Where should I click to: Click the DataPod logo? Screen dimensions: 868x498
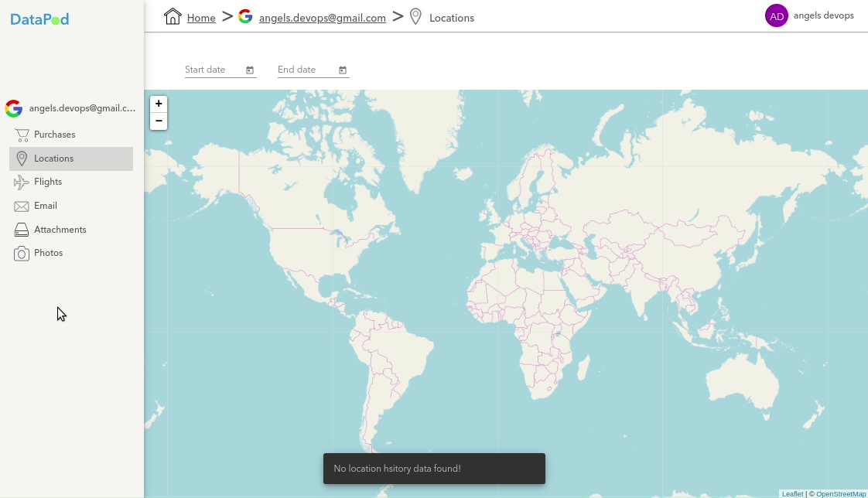click(x=39, y=19)
